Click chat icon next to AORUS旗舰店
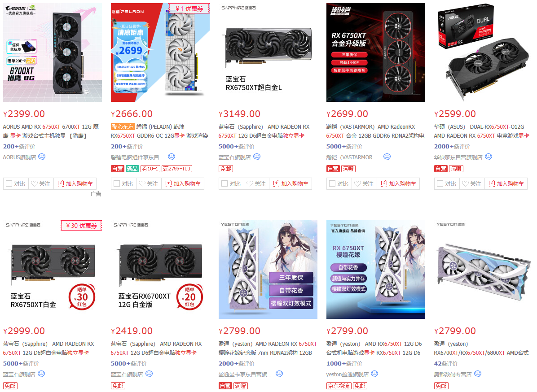Viewport: 537px width, 392px height. tap(42, 157)
